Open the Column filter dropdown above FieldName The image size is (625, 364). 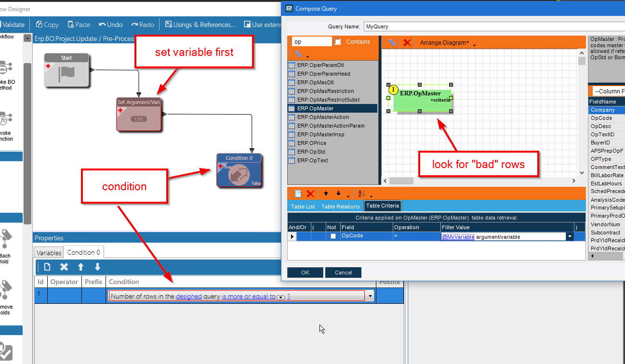609,91
